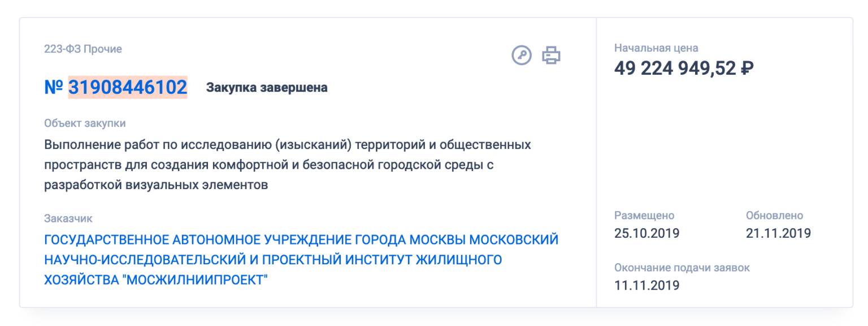Click the ГОСУДАРСТВЕННОЕ АВТОНОМНОЕ УЧРЕЖДЕНИЕ line of customer name
The image size is (868, 326).
coord(301,239)
